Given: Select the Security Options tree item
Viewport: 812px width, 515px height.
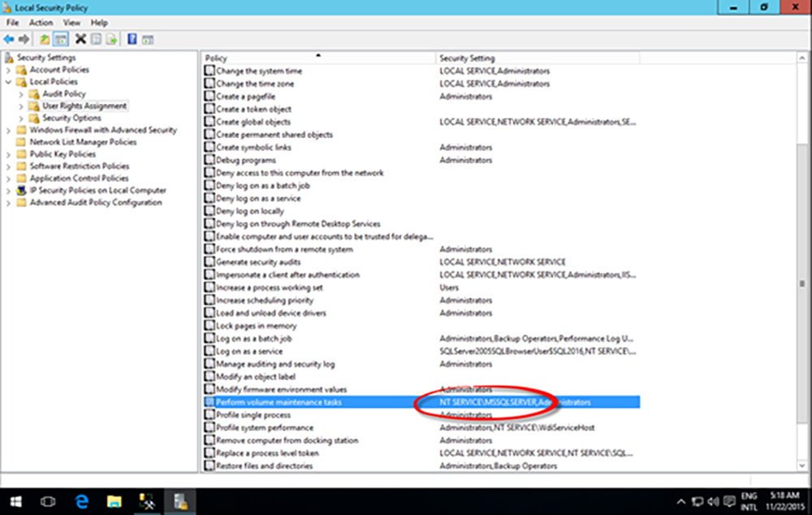Looking at the screenshot, I should (x=71, y=118).
